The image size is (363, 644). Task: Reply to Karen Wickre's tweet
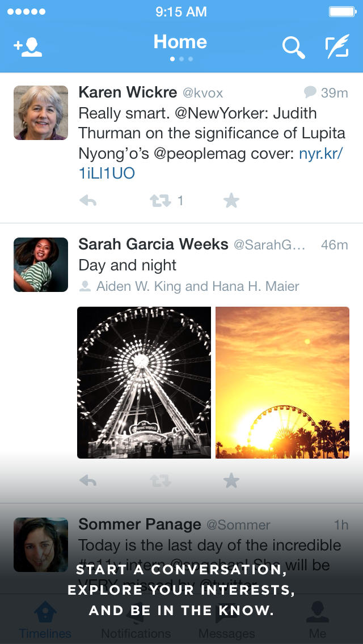(x=88, y=201)
